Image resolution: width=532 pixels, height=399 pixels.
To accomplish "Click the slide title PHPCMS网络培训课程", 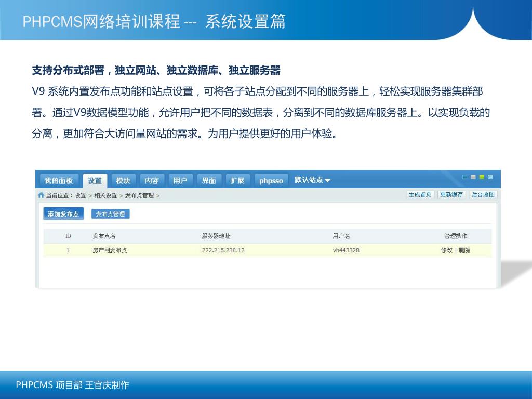I will click(101, 21).
